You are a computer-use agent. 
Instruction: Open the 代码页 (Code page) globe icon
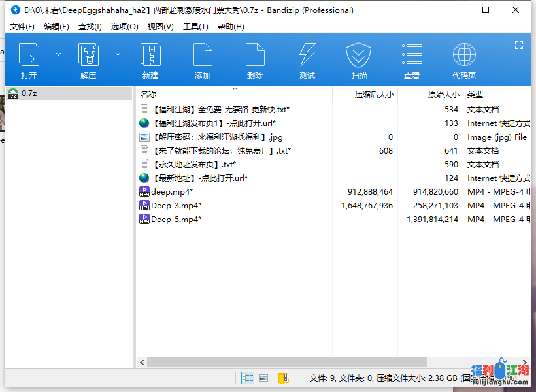pos(464,56)
